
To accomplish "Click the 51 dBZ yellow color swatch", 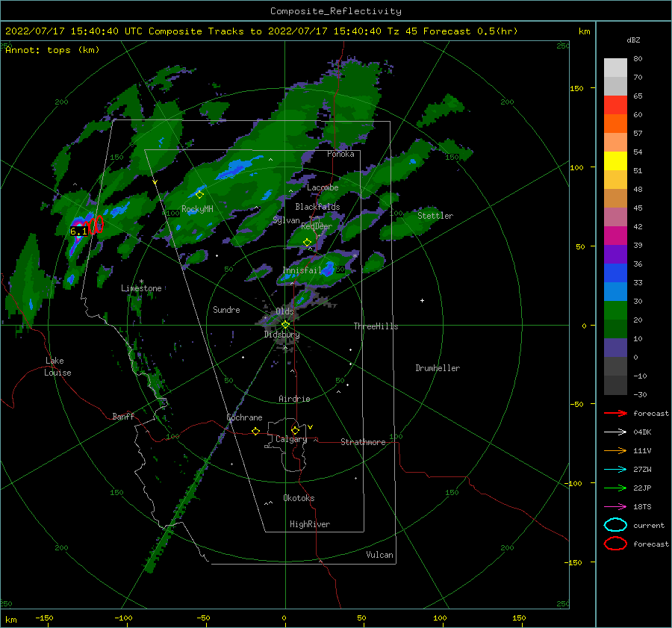I will 615,161.
